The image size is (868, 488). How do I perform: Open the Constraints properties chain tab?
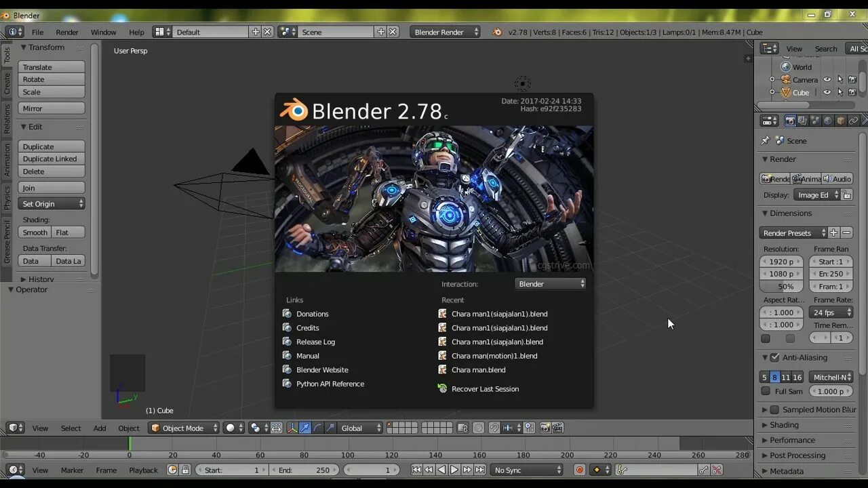(854, 121)
